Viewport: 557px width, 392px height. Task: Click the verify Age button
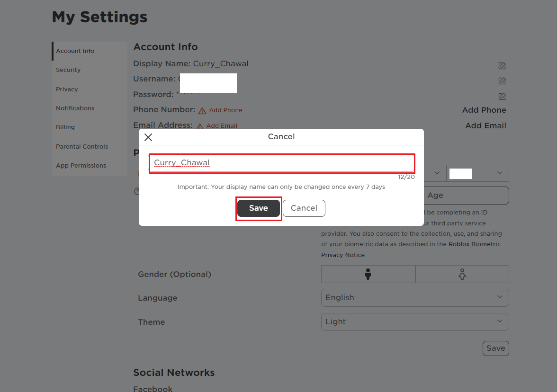coord(466,195)
